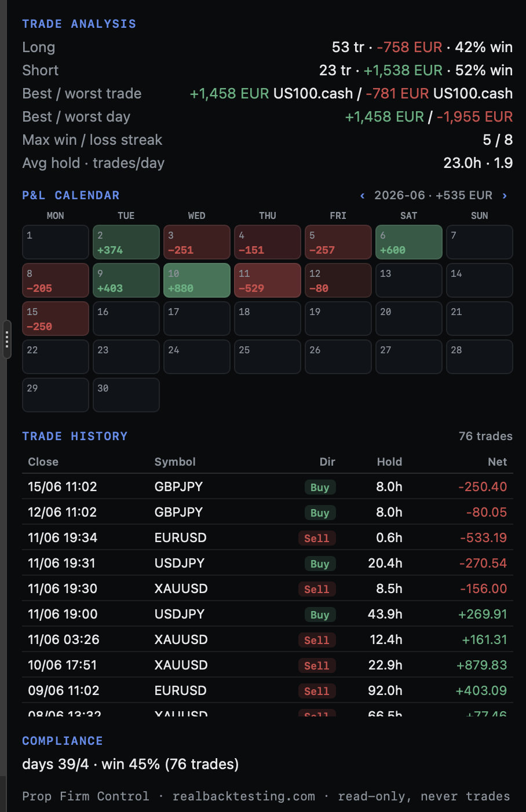
Task: Select XAUUSD trade with +879.83 net
Action: (x=268, y=665)
